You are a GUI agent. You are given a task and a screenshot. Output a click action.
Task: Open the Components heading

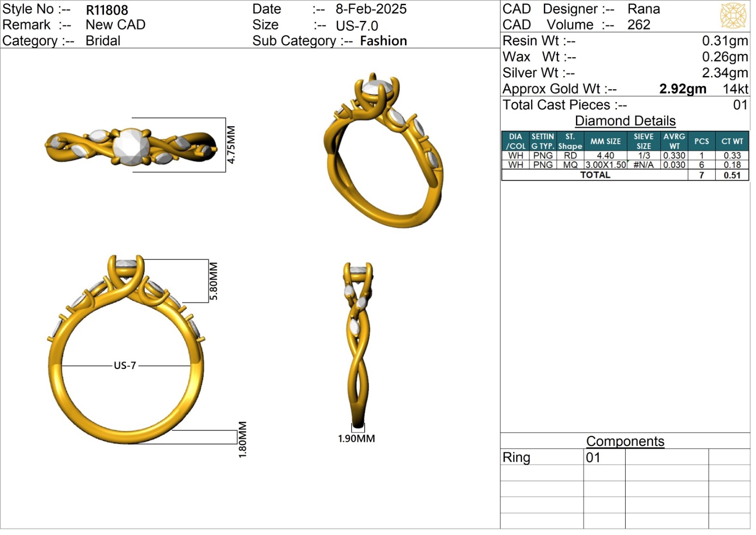(625, 441)
